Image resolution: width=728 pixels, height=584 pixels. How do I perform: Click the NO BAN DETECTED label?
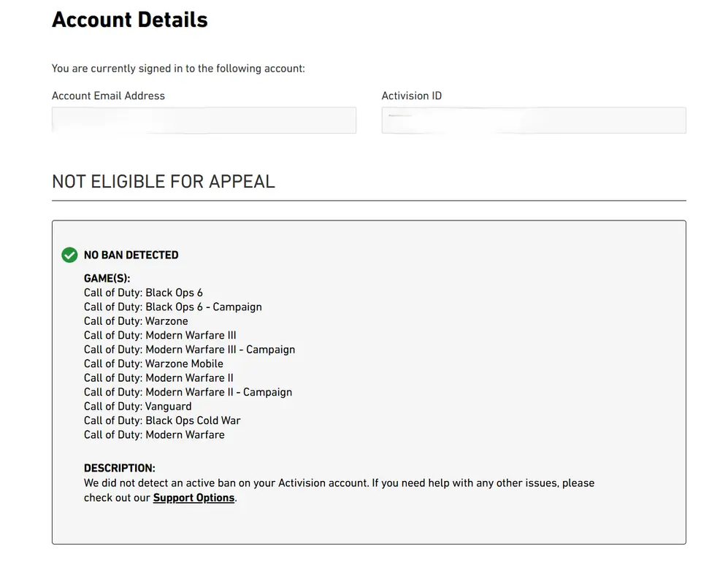point(131,255)
